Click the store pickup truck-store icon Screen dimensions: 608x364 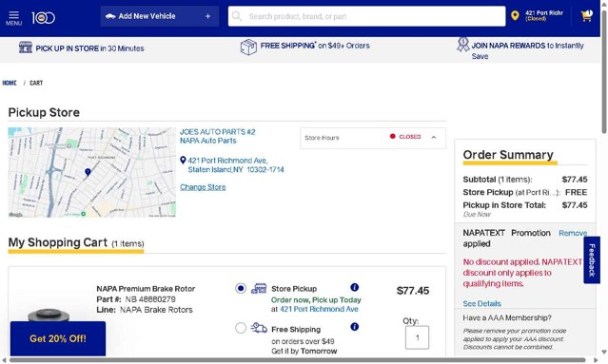pos(259,289)
